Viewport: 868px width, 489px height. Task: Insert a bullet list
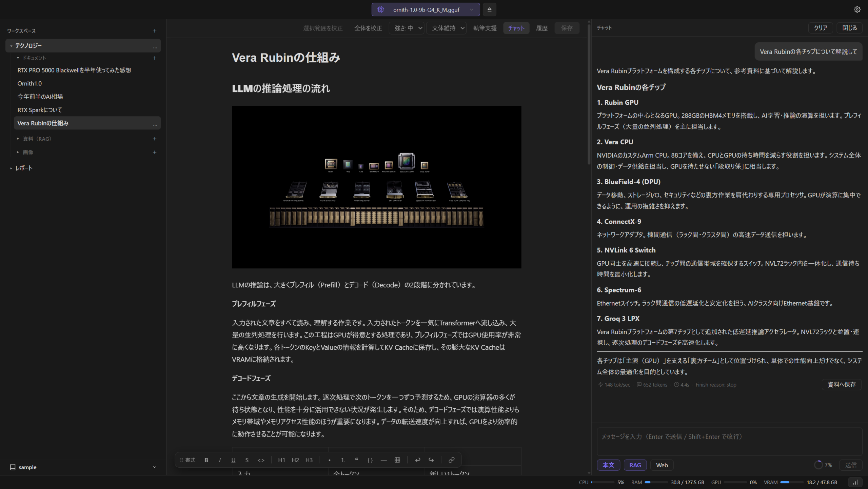coord(329,460)
